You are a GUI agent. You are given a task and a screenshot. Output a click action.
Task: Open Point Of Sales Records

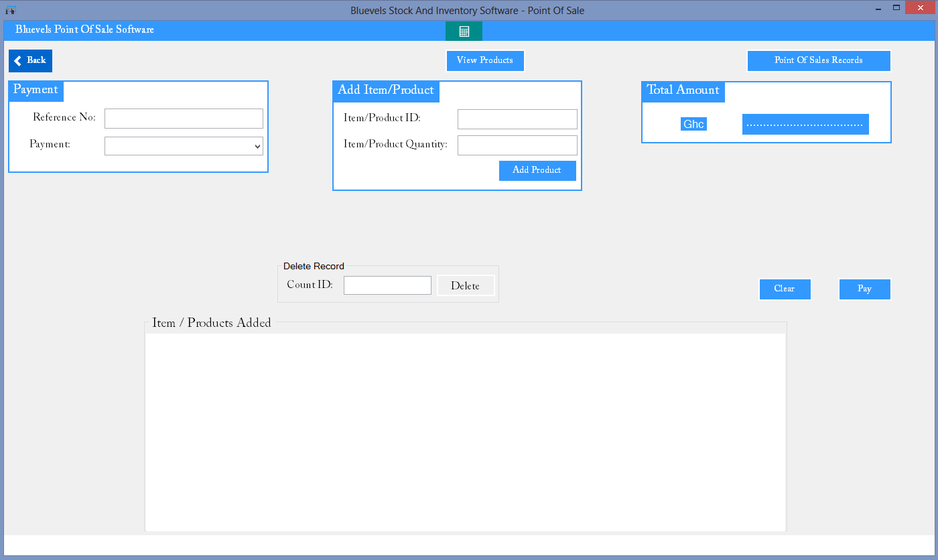[818, 61]
